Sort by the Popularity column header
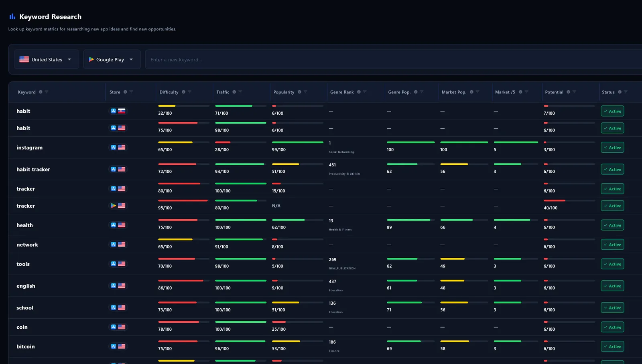Viewport: 642px width, 364px height. pyautogui.click(x=284, y=92)
